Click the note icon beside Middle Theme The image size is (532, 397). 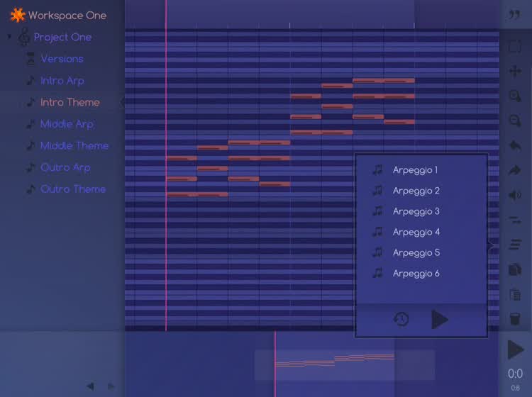(31, 145)
